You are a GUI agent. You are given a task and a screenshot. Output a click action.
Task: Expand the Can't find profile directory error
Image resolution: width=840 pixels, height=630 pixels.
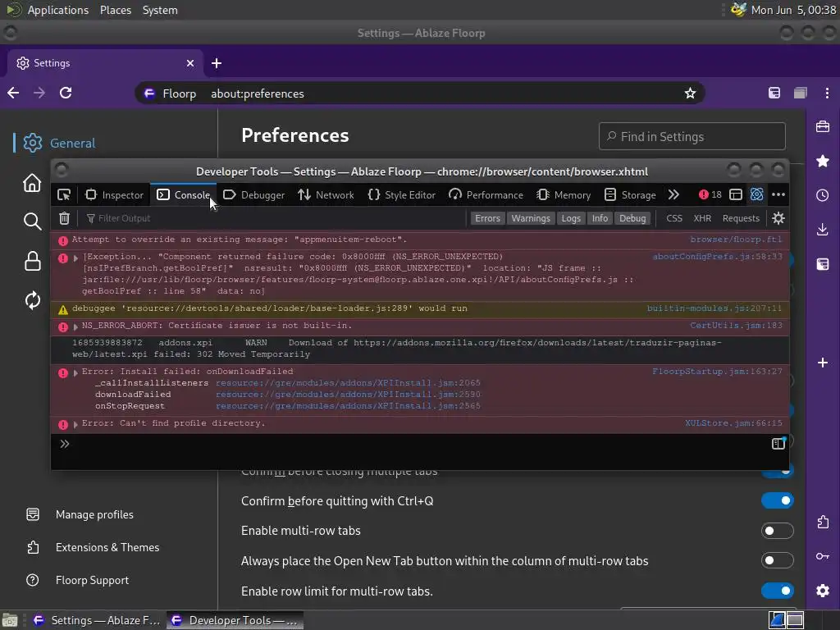pyautogui.click(x=75, y=424)
